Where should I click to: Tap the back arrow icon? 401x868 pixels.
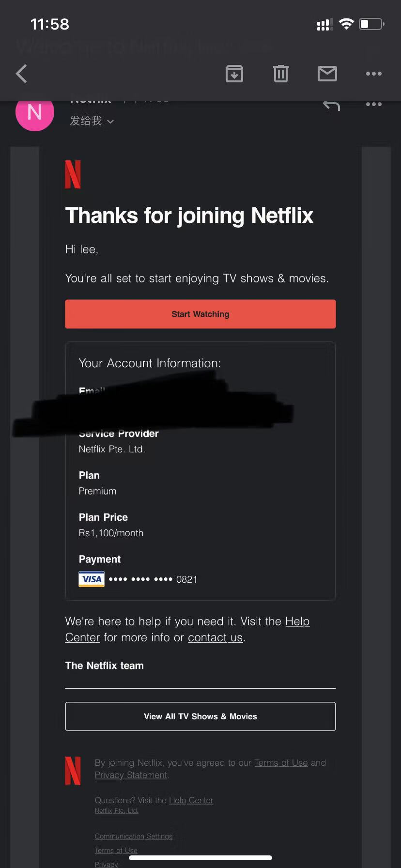(x=22, y=74)
